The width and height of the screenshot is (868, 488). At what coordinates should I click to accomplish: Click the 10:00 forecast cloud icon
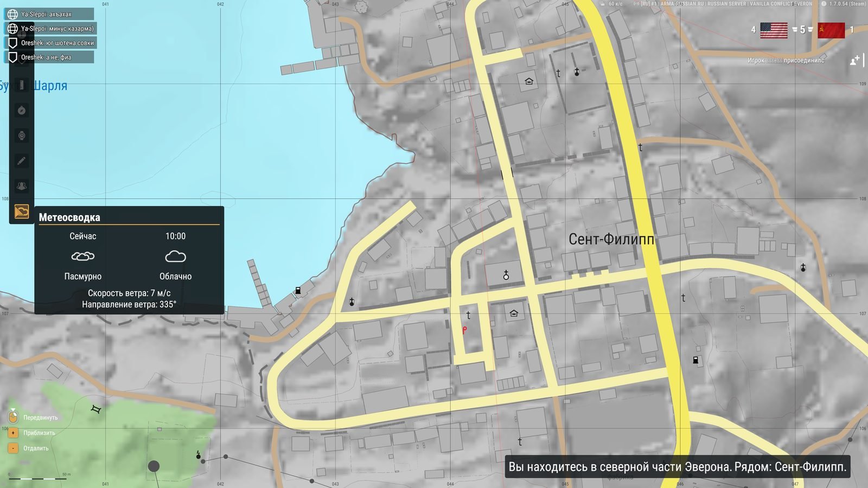175,256
